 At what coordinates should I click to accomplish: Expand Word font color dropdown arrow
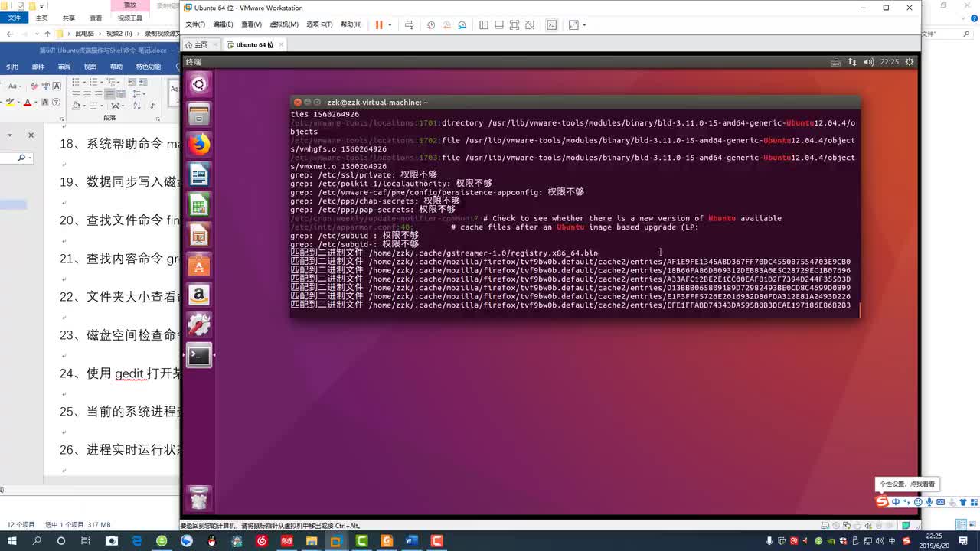tap(36, 102)
